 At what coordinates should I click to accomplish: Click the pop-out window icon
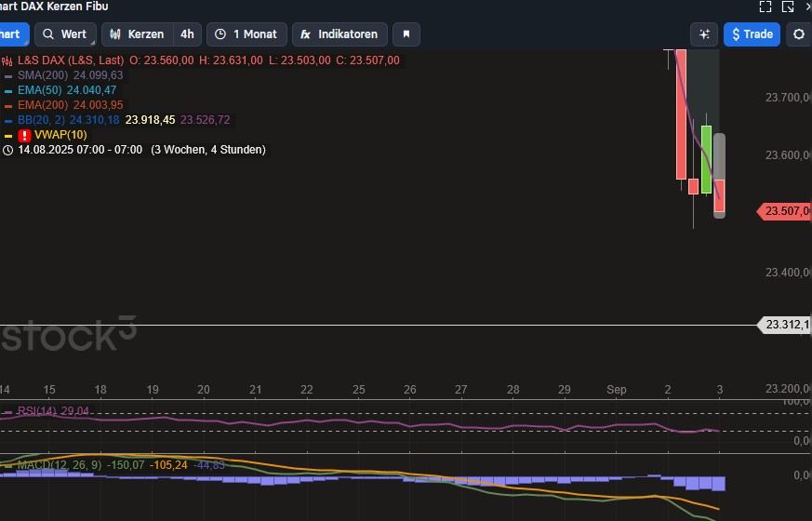tap(788, 7)
